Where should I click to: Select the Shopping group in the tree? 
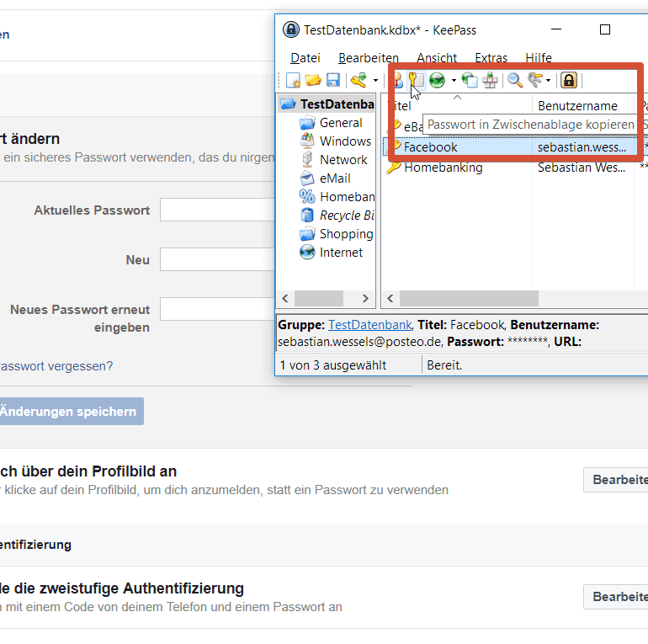tap(347, 234)
